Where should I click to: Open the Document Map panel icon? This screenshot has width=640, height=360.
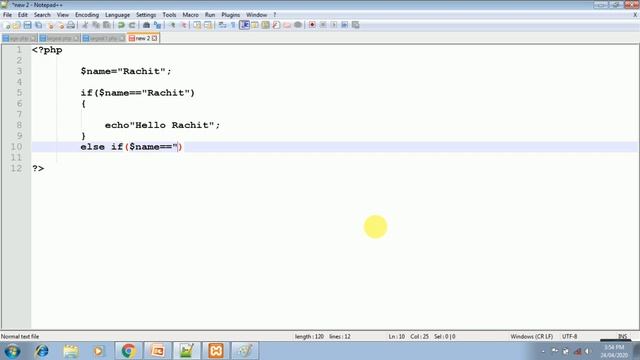(x=265, y=25)
